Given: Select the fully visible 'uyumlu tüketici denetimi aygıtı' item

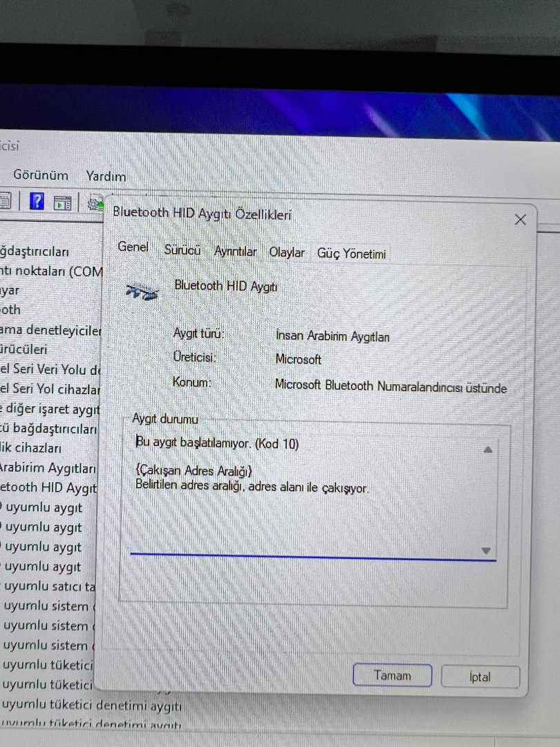Looking at the screenshot, I should 92,705.
